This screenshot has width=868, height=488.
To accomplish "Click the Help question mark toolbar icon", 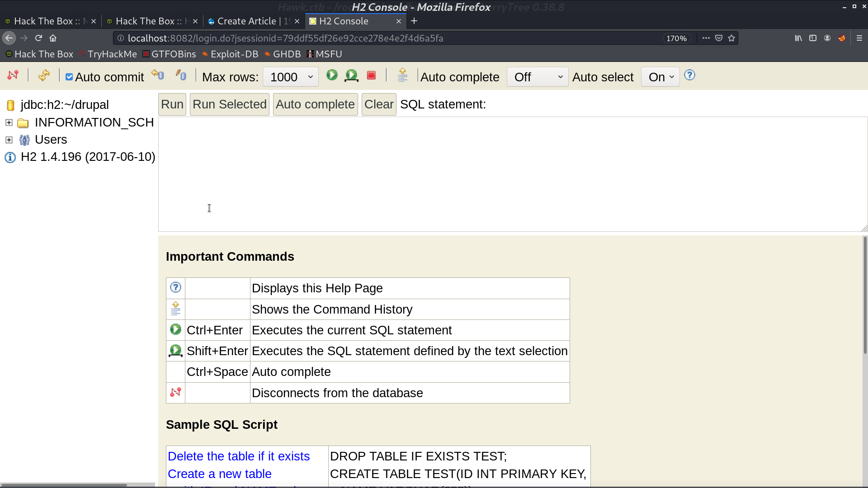I will (x=689, y=75).
